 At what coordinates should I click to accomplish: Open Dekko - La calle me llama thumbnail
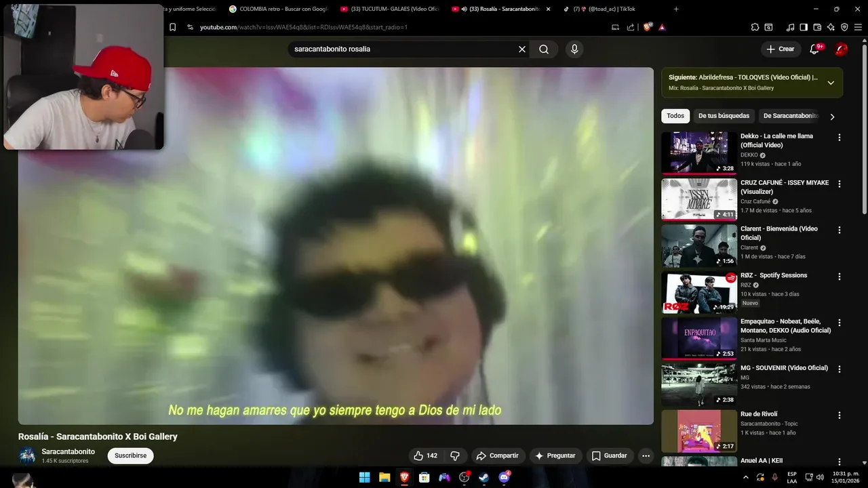click(x=699, y=153)
